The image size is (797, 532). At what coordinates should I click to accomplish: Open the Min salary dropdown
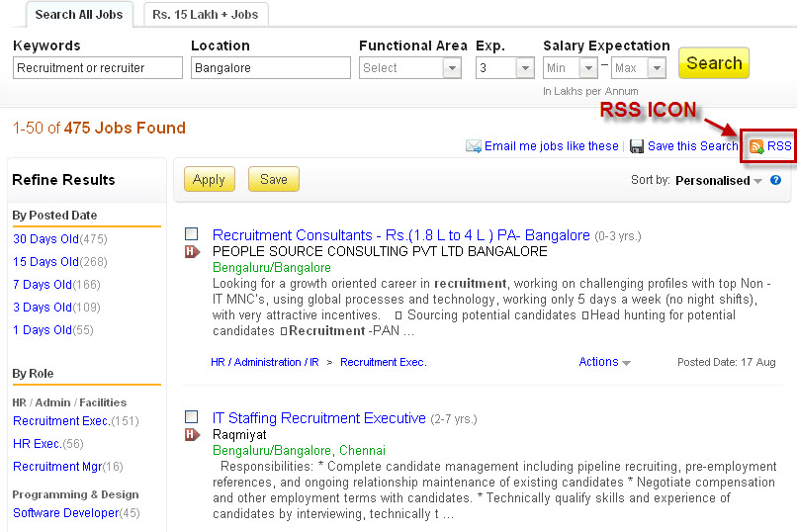tap(570, 67)
